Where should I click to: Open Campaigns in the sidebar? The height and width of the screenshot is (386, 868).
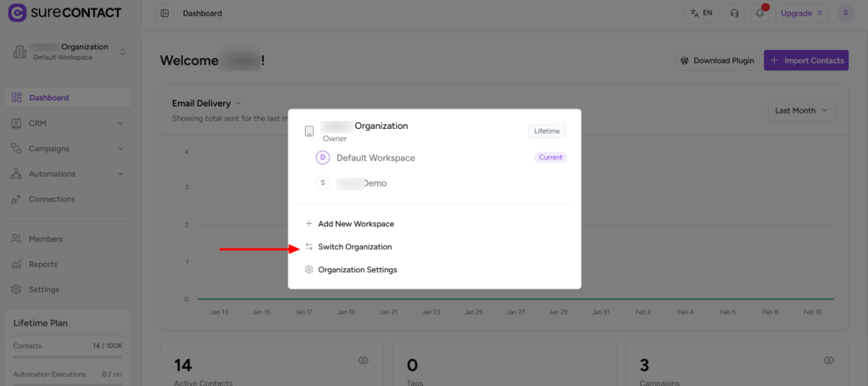68,148
